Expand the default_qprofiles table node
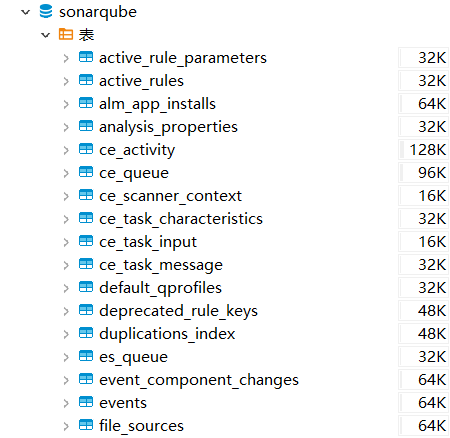This screenshot has height=438, width=450. click(x=66, y=288)
